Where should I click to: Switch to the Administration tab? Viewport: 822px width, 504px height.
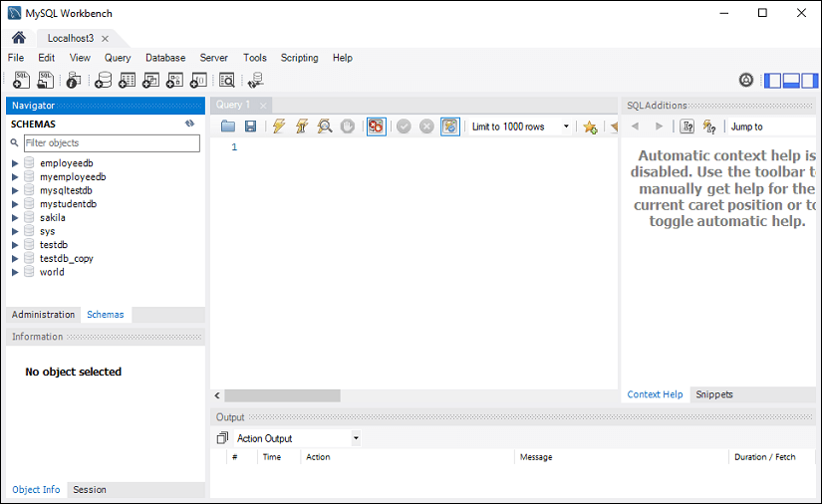coord(44,315)
